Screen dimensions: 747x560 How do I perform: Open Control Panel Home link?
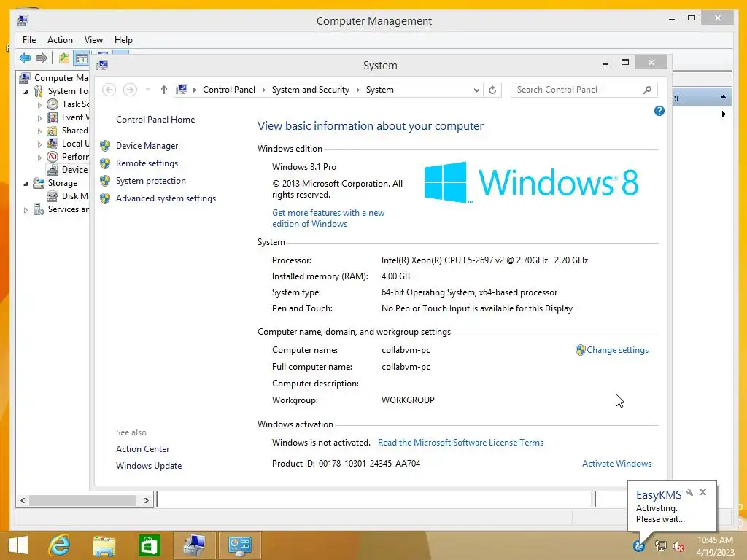[155, 120]
